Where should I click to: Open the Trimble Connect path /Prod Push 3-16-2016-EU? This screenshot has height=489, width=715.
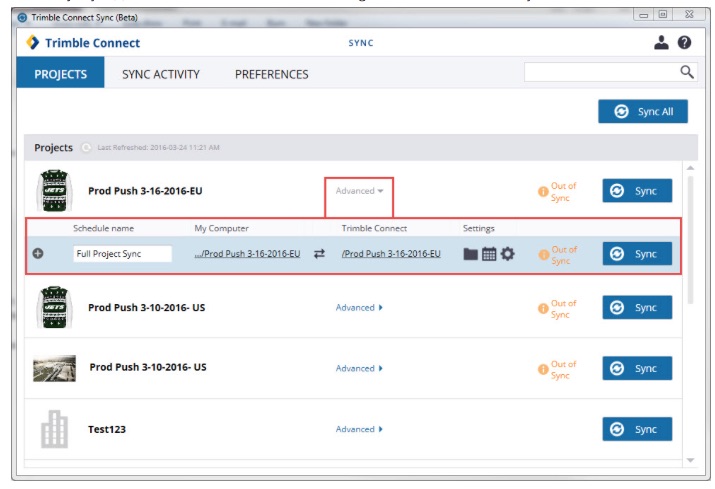(391, 254)
